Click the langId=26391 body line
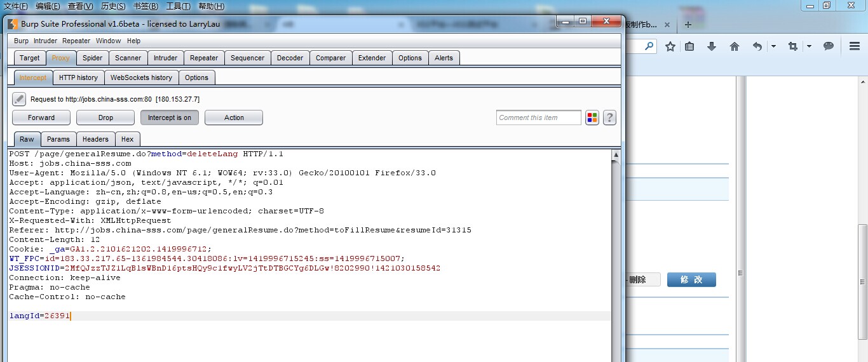The width and height of the screenshot is (868, 362). pyautogui.click(x=310, y=316)
